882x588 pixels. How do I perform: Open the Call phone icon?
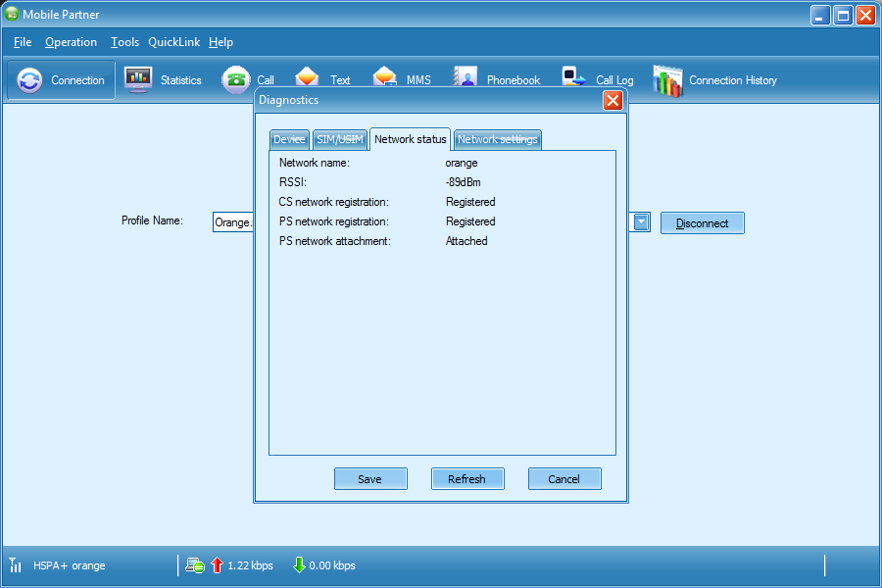click(235, 80)
